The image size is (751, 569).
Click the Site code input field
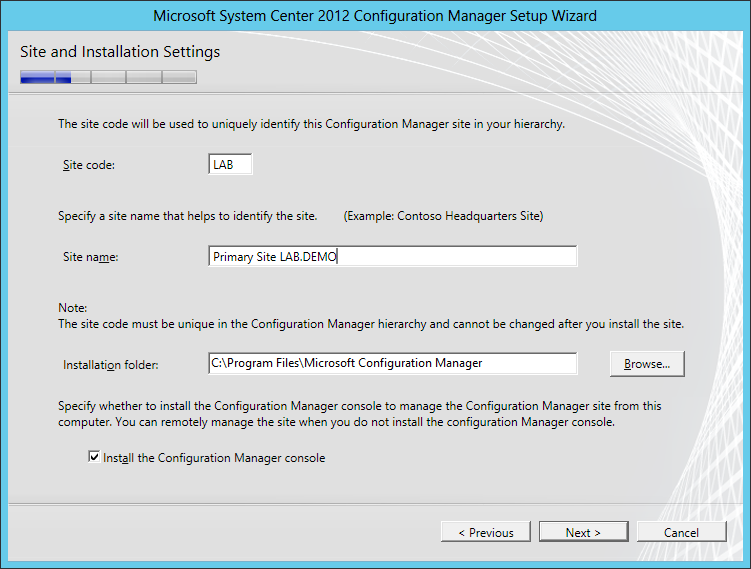pos(230,164)
